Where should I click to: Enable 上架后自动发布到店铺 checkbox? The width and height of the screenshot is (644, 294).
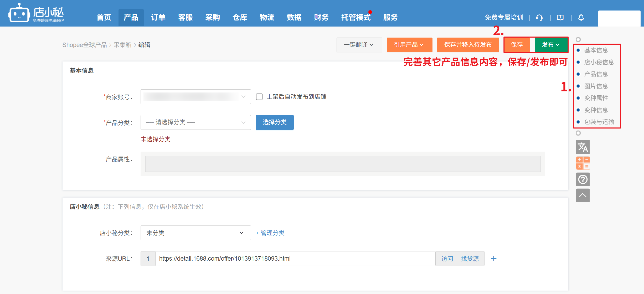point(259,97)
